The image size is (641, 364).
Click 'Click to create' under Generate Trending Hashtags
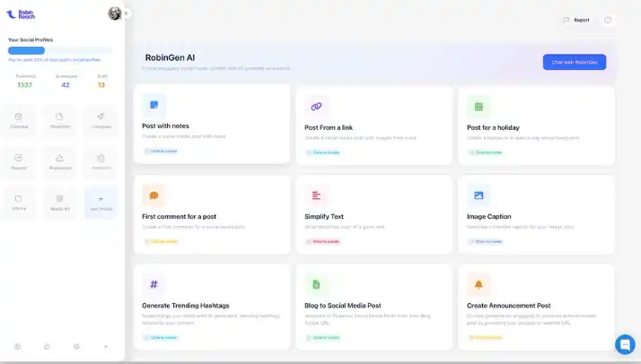point(160,337)
